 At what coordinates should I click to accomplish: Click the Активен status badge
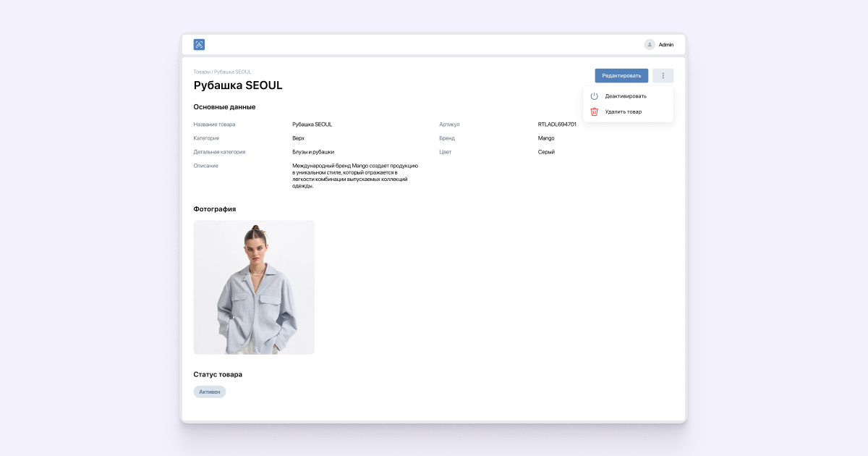coord(210,392)
